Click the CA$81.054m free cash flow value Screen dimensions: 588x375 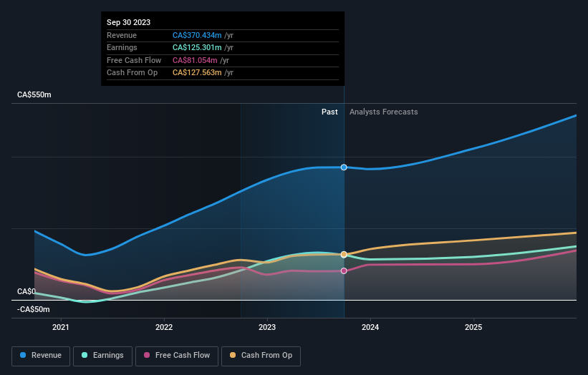(195, 60)
